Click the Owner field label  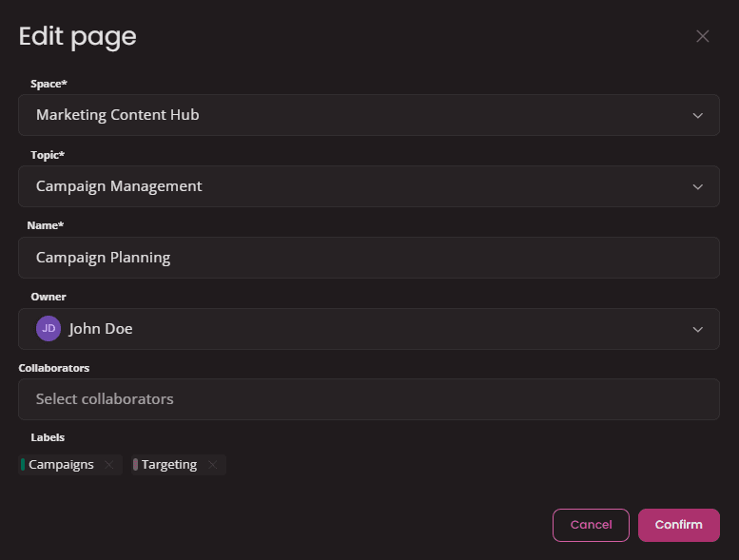tap(49, 297)
